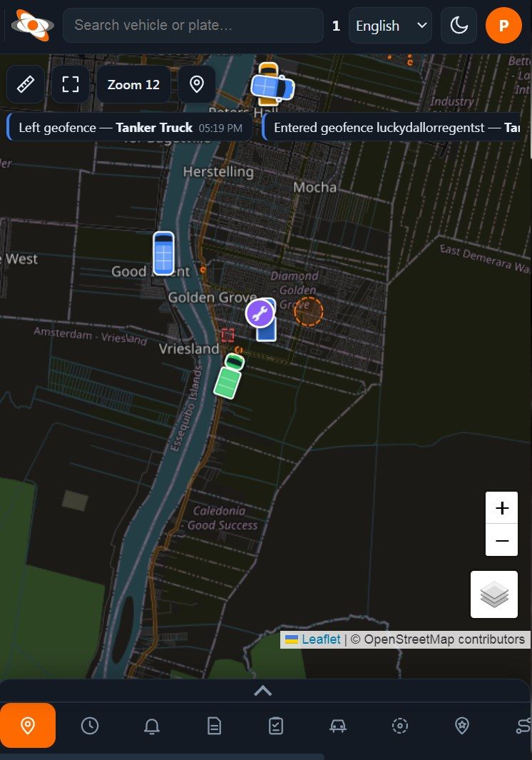
Task: Click the Caledonia Good Success label
Action: [x=222, y=517]
